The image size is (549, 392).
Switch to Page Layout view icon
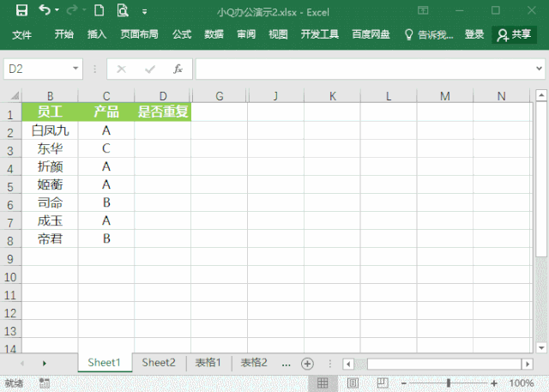pyautogui.click(x=353, y=383)
